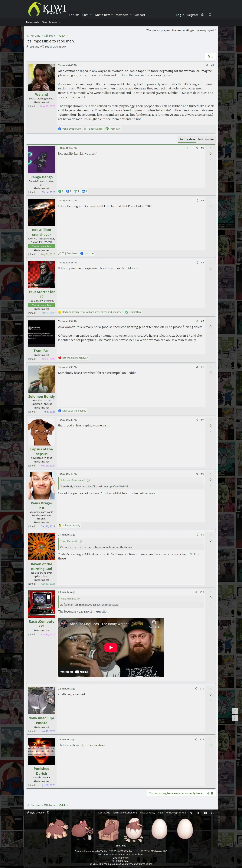Upvote post #3 with the up arrow
The width and height of the screenshot is (242, 868).
click(210, 200)
